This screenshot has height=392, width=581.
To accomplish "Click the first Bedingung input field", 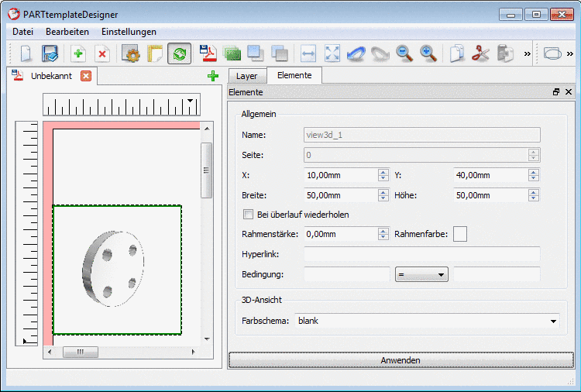I will pos(347,274).
